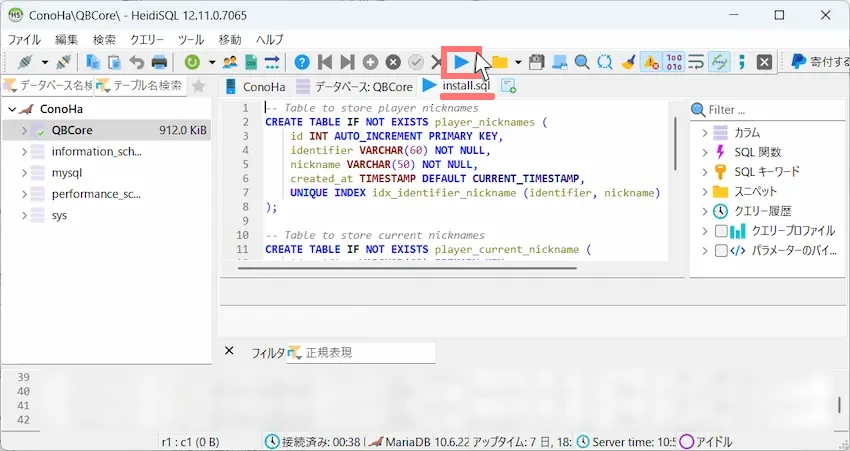This screenshot has height=451, width=850.
Task: Run the query with the blue play button
Action: point(461,62)
